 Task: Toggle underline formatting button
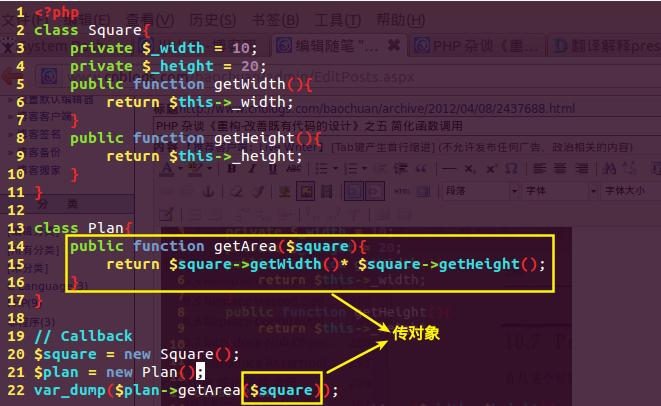pyautogui.click(x=273, y=169)
